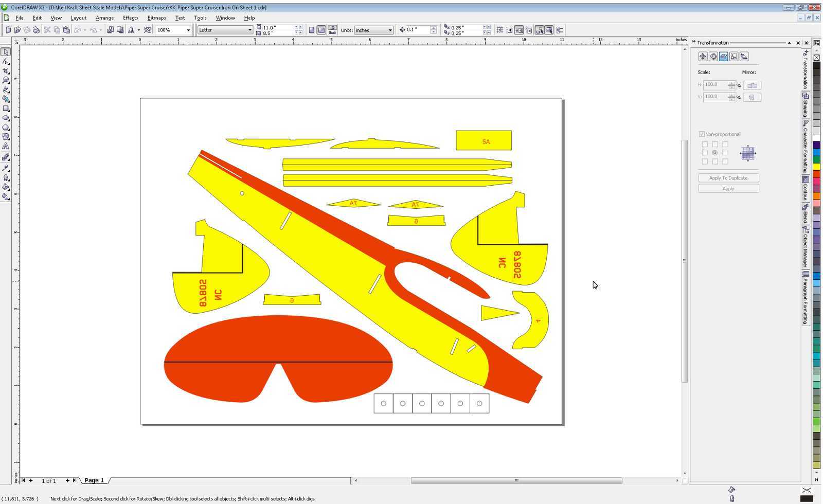Select the bottom-left anchor point checkbox
823x504 pixels.
pos(705,161)
